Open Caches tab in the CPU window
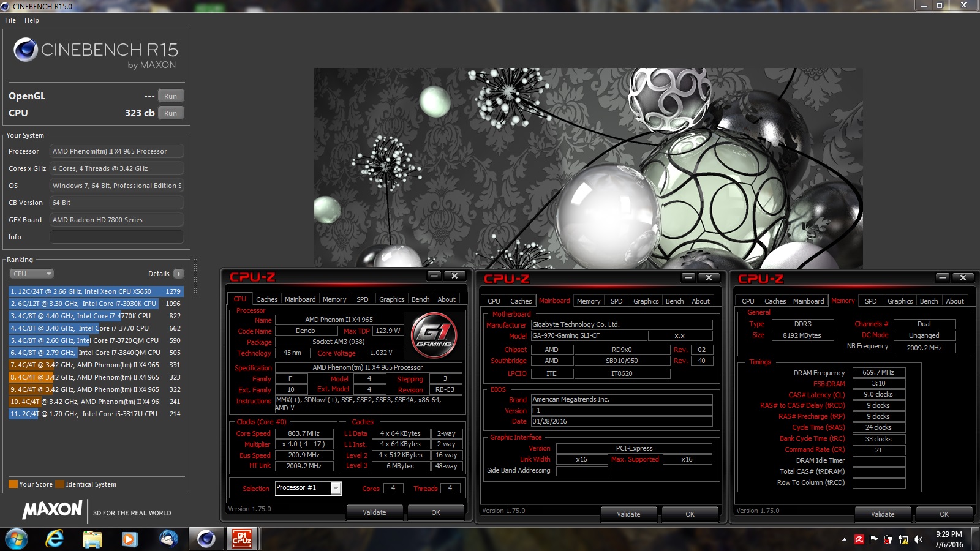This screenshot has width=980, height=551. click(x=266, y=299)
